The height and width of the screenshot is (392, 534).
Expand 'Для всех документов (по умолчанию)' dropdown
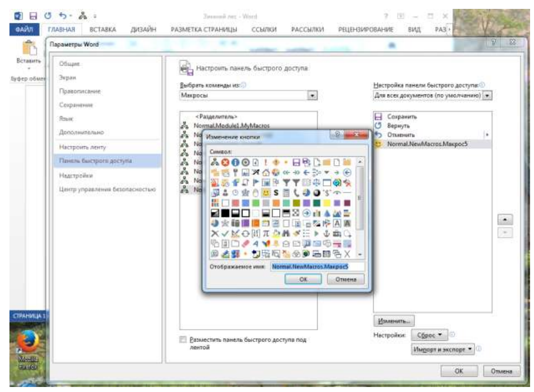(x=488, y=96)
